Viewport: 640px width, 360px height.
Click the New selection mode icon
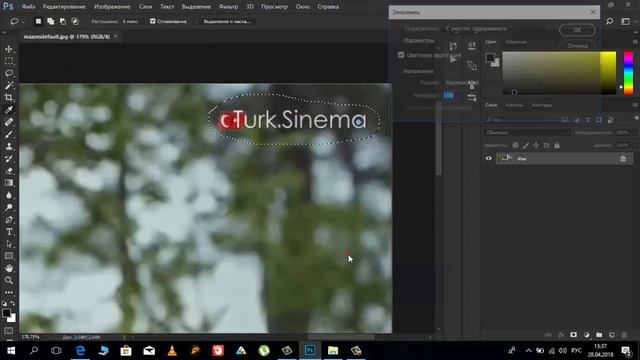(x=38, y=21)
